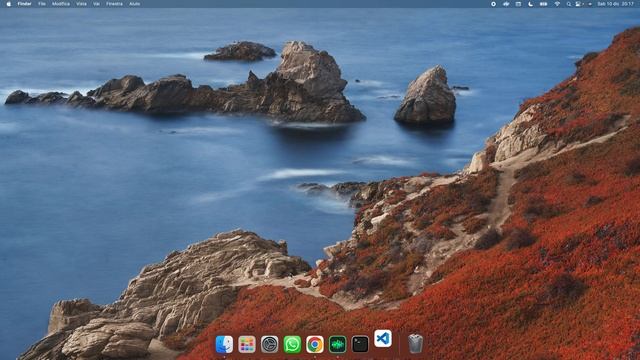Viewport: 640px width, 360px height.
Task: Launch Google Chrome from the Dock
Action: tap(315, 344)
